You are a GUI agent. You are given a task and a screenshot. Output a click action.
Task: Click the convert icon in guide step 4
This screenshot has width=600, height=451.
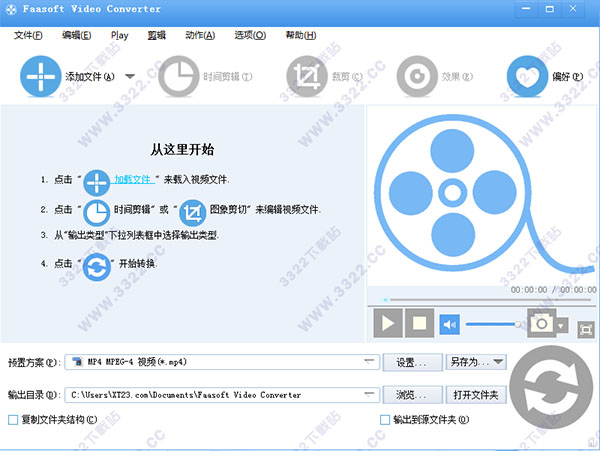tap(96, 267)
